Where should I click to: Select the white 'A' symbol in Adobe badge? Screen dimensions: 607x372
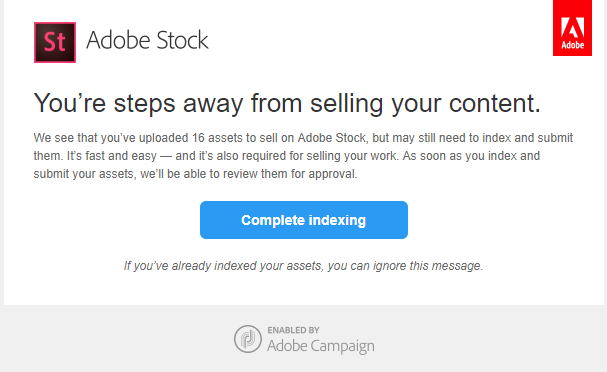tap(573, 28)
